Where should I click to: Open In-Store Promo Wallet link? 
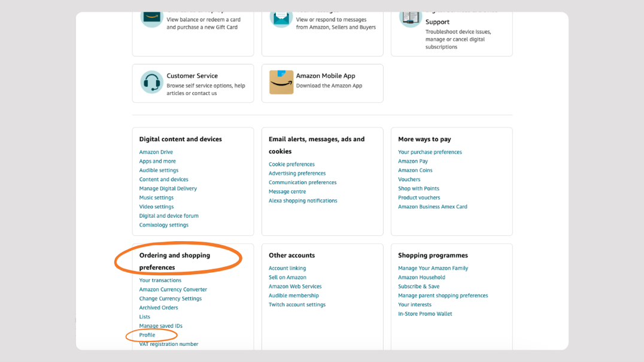click(425, 314)
